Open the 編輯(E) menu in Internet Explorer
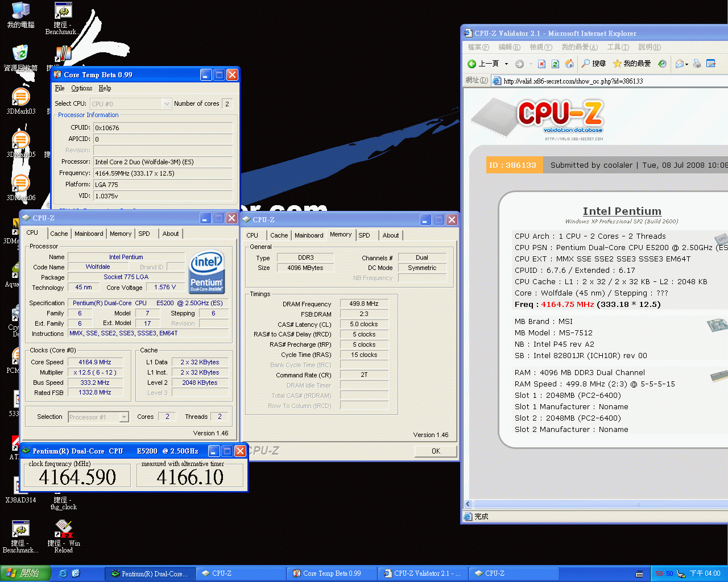This screenshot has width=728, height=582. pyautogui.click(x=509, y=47)
